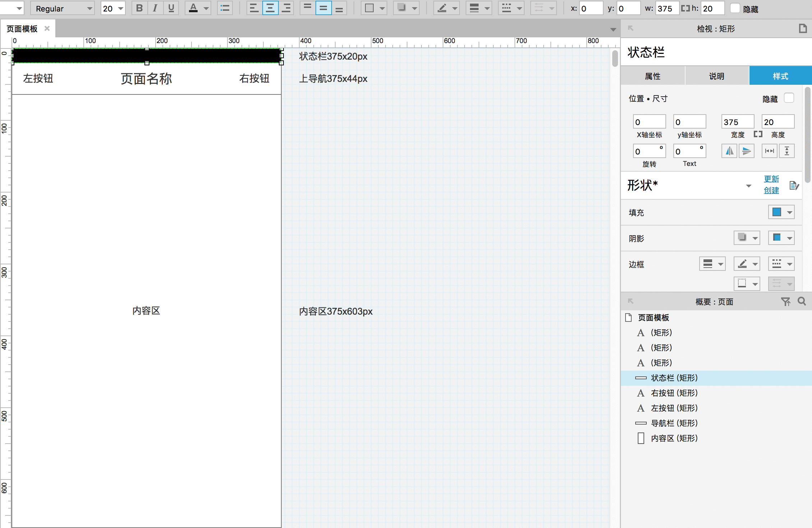Open 填充 fill color swatch

pyautogui.click(x=781, y=212)
